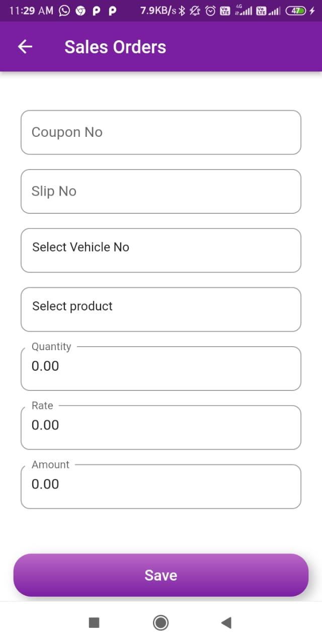Tap the Bluetooth status icon
The width and height of the screenshot is (322, 644).
[183, 11]
